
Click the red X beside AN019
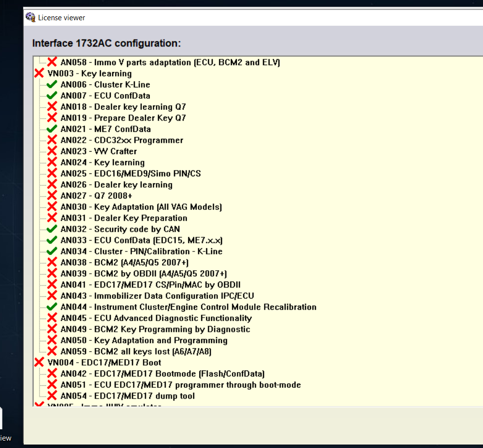pyautogui.click(x=52, y=118)
